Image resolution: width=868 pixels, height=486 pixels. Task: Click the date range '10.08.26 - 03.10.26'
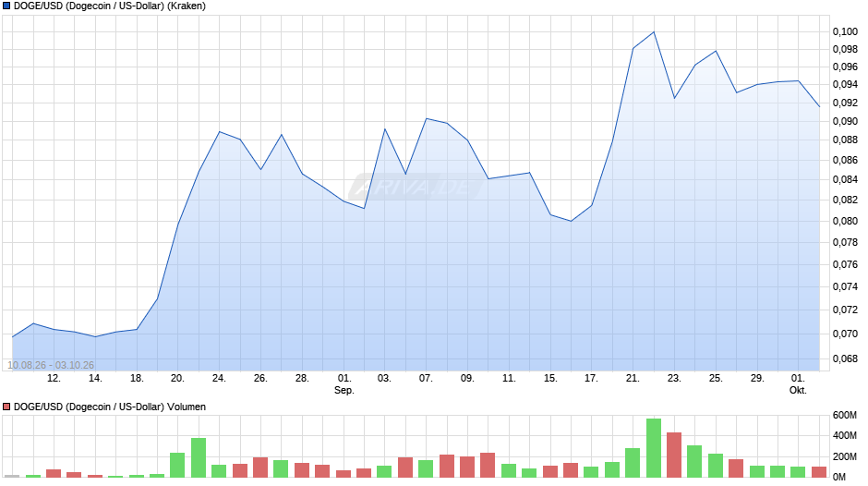[51, 365]
